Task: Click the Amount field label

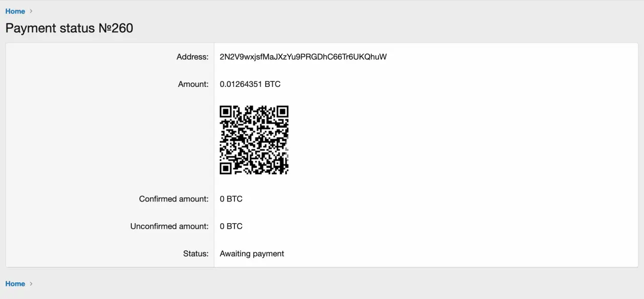Action: point(193,84)
